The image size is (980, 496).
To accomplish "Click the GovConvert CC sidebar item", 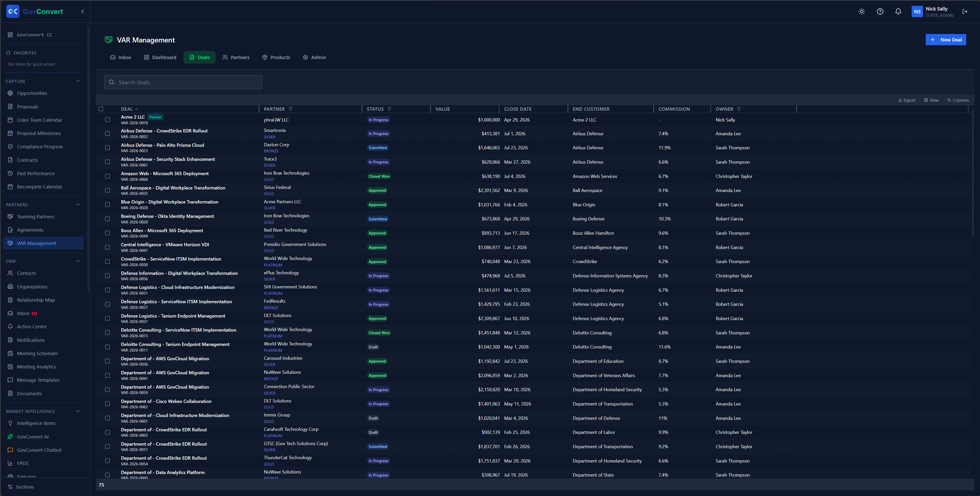I will 35,35.
